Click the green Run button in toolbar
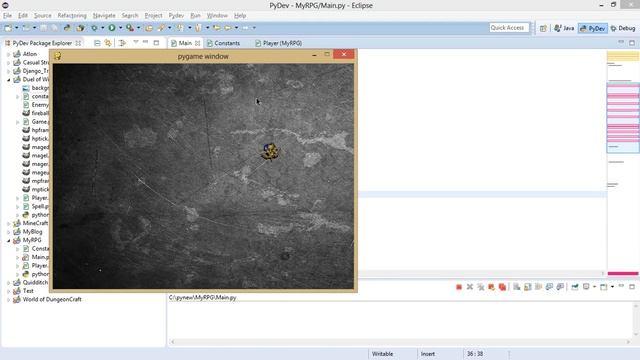The height and width of the screenshot is (360, 640). (111, 28)
